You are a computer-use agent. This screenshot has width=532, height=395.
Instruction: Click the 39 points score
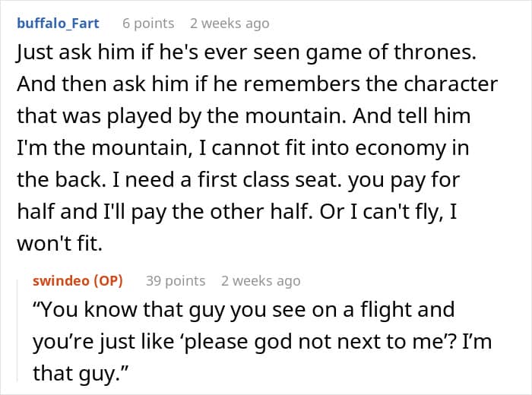click(176, 281)
